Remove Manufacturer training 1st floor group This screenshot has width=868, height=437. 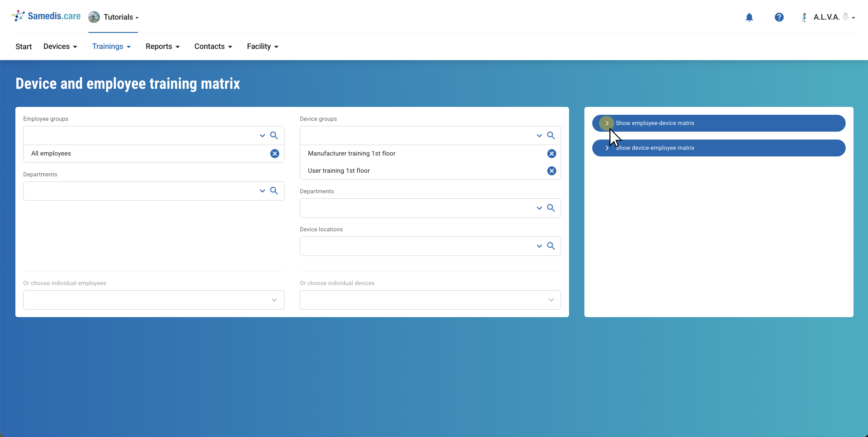pyautogui.click(x=552, y=154)
